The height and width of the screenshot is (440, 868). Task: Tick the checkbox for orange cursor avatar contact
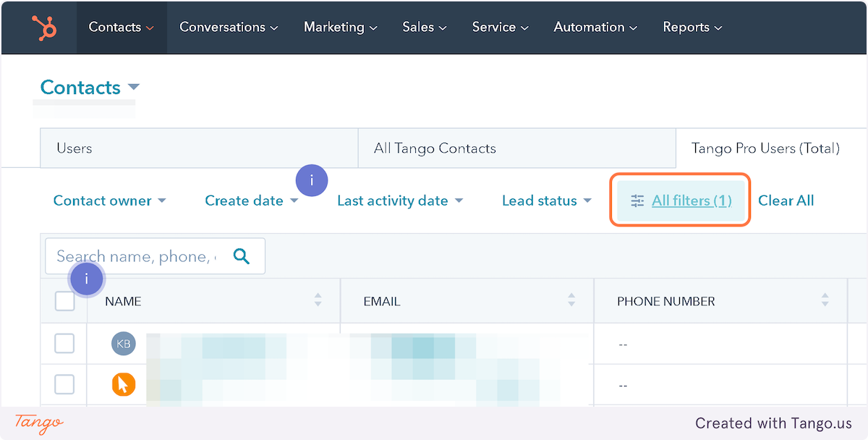[65, 384]
